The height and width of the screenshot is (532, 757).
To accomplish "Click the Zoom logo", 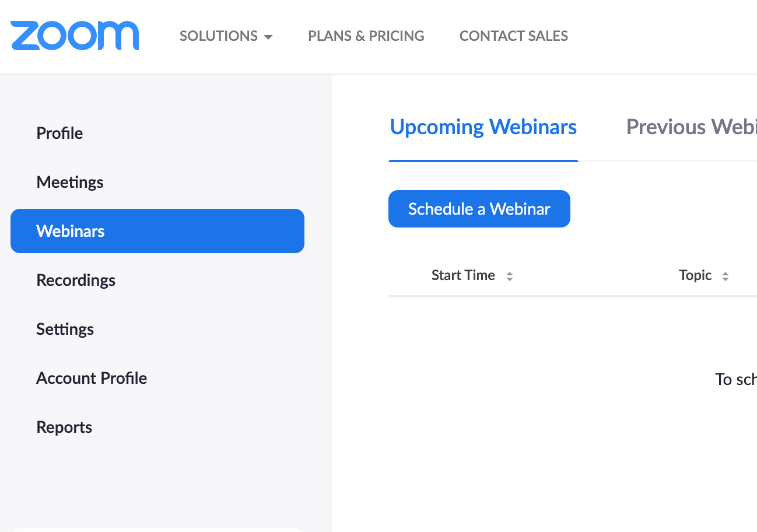I will coord(75,36).
